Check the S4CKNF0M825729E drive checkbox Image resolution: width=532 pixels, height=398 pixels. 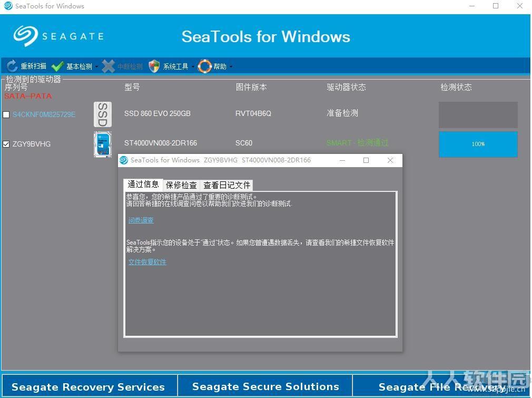point(6,114)
